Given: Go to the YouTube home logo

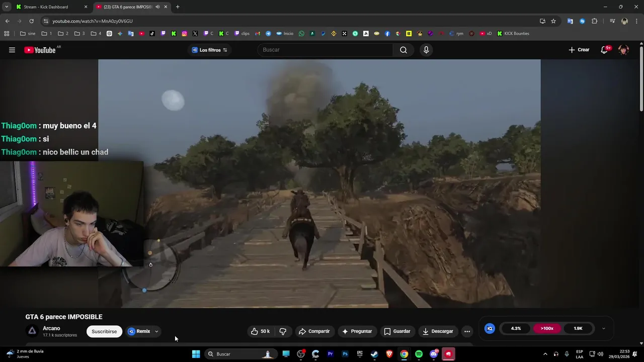Looking at the screenshot, I should (x=40, y=50).
